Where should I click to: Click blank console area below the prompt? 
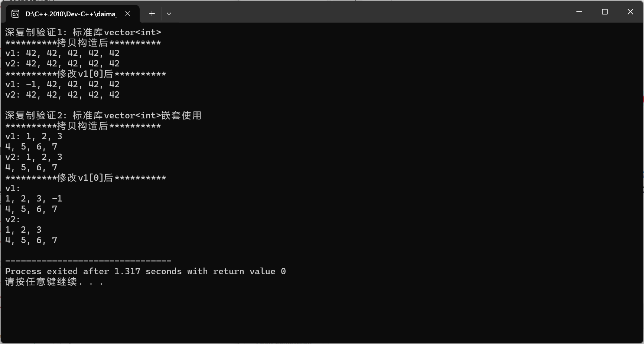322,315
